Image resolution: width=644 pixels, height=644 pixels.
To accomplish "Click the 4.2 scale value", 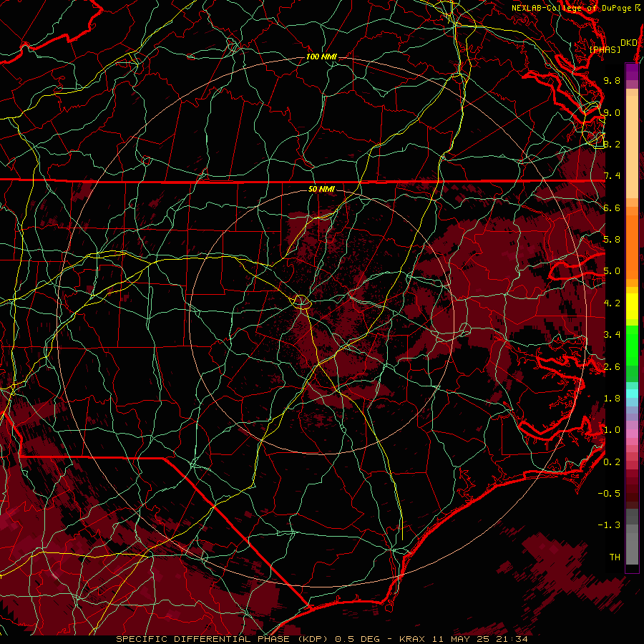I will pyautogui.click(x=612, y=303).
